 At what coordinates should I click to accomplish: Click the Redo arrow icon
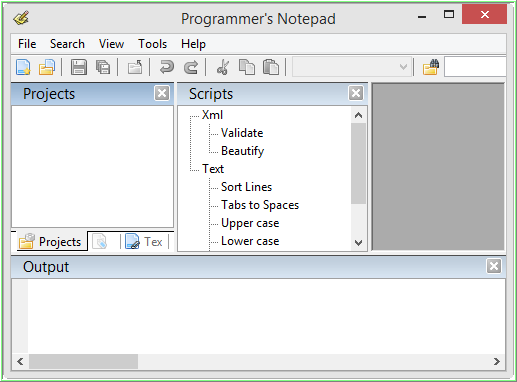[x=191, y=67]
